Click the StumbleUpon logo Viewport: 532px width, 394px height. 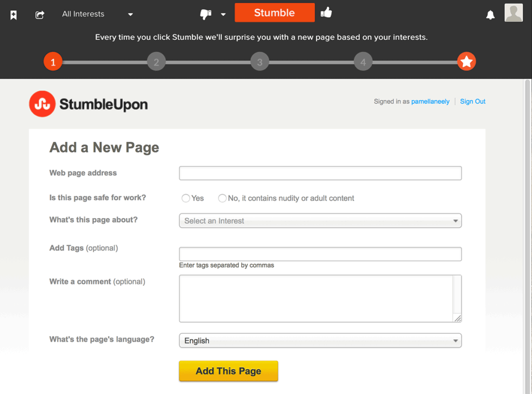pyautogui.click(x=88, y=104)
